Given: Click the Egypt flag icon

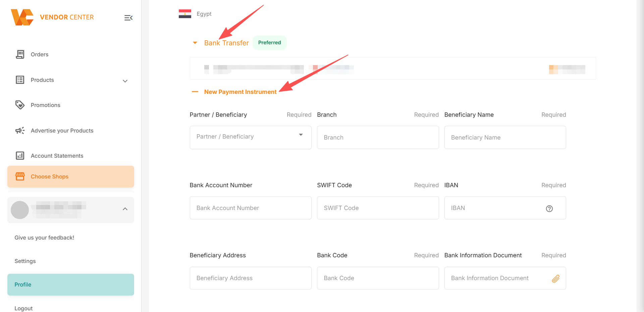Looking at the screenshot, I should (185, 14).
